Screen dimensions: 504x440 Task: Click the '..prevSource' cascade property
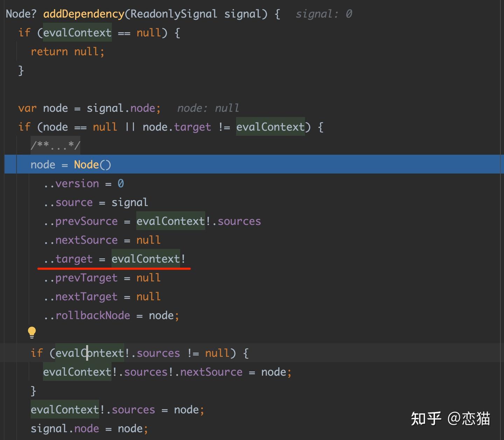(81, 221)
